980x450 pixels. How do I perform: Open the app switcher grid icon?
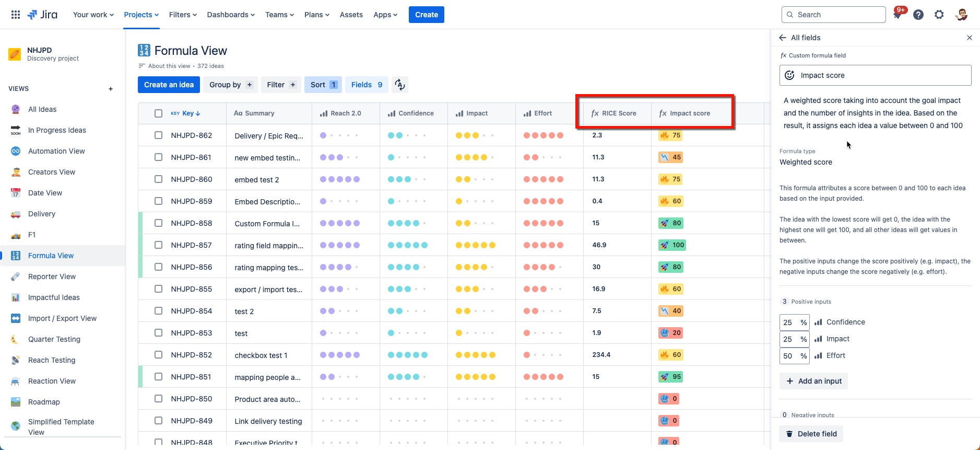click(16, 15)
